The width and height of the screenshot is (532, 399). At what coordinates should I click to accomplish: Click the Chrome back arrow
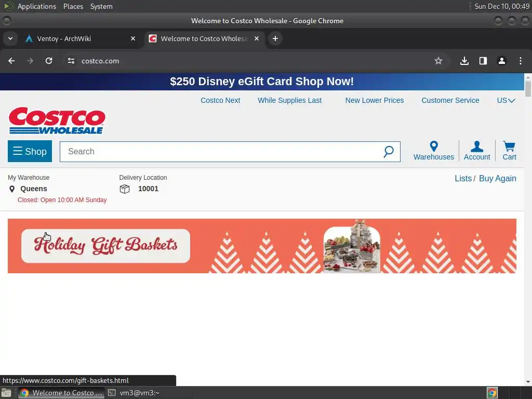pyautogui.click(x=11, y=61)
